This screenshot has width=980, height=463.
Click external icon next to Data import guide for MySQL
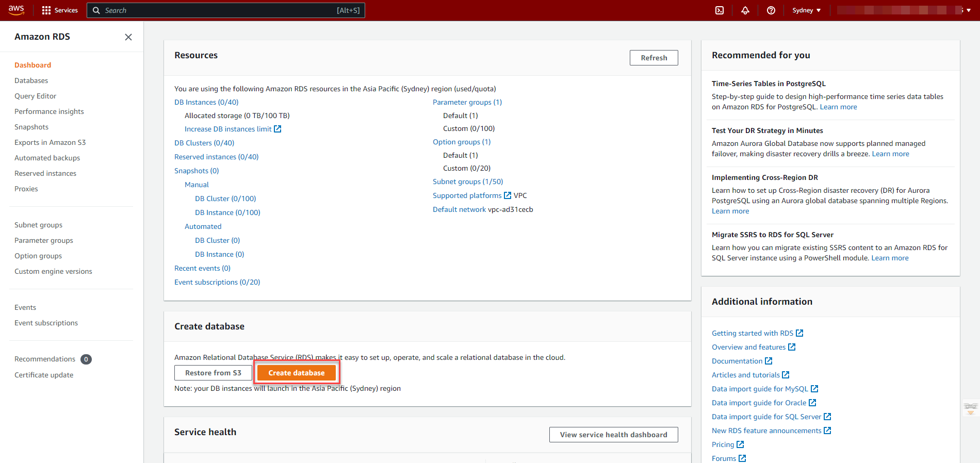click(814, 389)
